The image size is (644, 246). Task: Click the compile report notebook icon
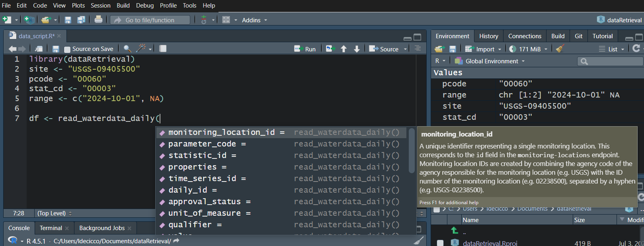(163, 49)
